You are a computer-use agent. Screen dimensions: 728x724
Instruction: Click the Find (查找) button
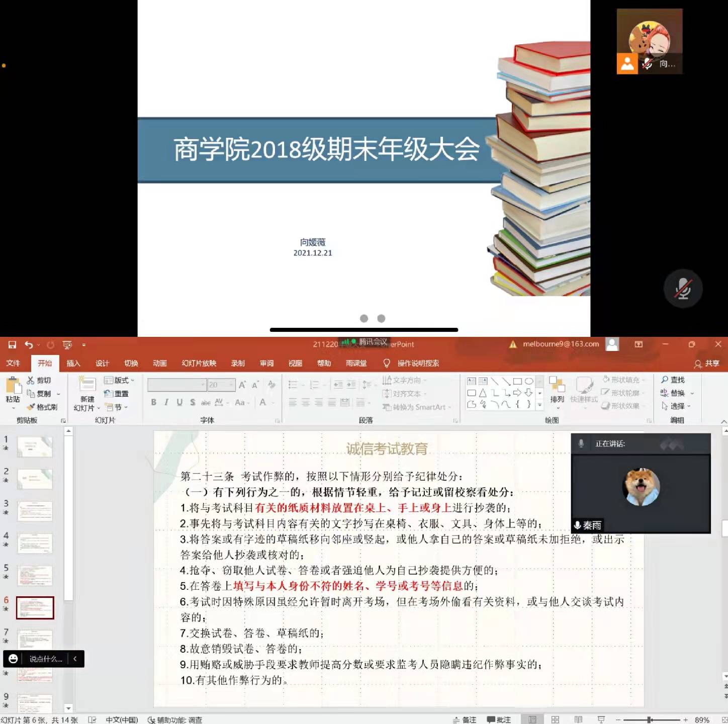[673, 380]
